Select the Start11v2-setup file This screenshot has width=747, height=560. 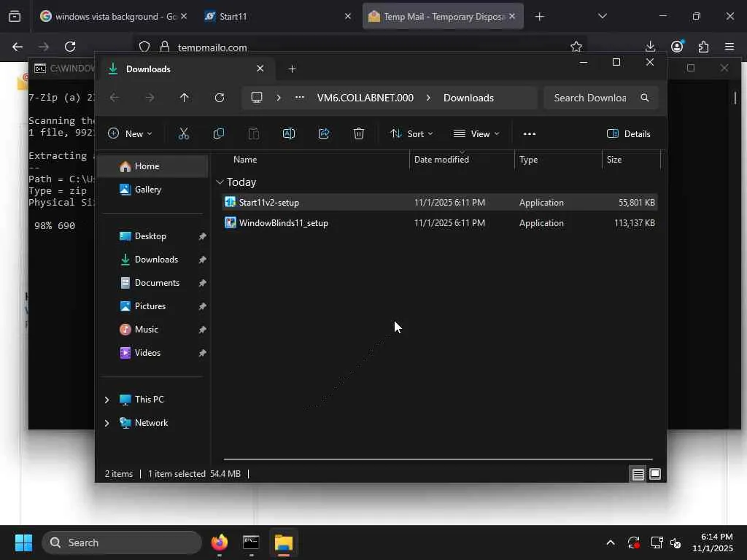pyautogui.click(x=440, y=203)
